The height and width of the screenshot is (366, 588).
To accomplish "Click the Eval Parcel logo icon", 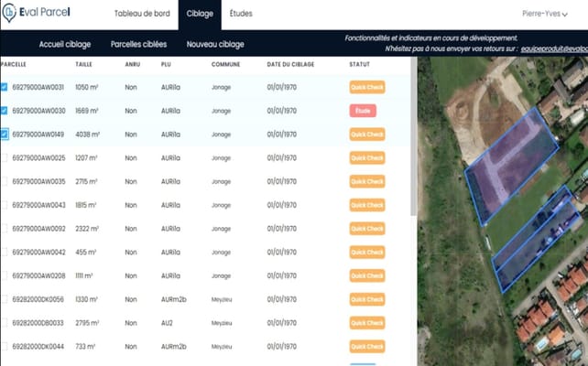I will click(10, 14).
